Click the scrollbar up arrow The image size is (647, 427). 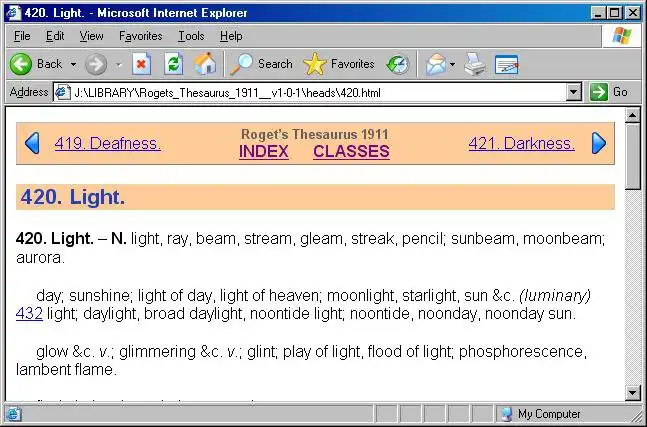633,115
